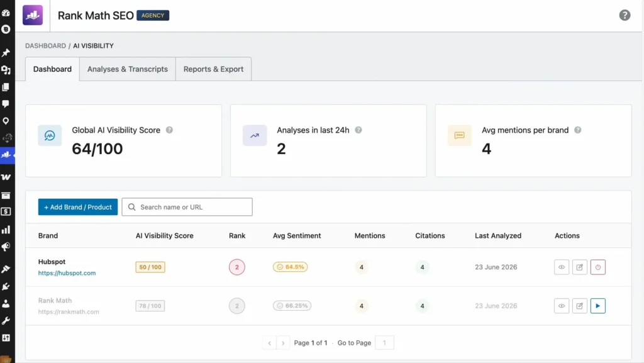The height and width of the screenshot is (363, 644).
Task: Open the WordPress Dashboard gauge icon
Action: click(6, 13)
